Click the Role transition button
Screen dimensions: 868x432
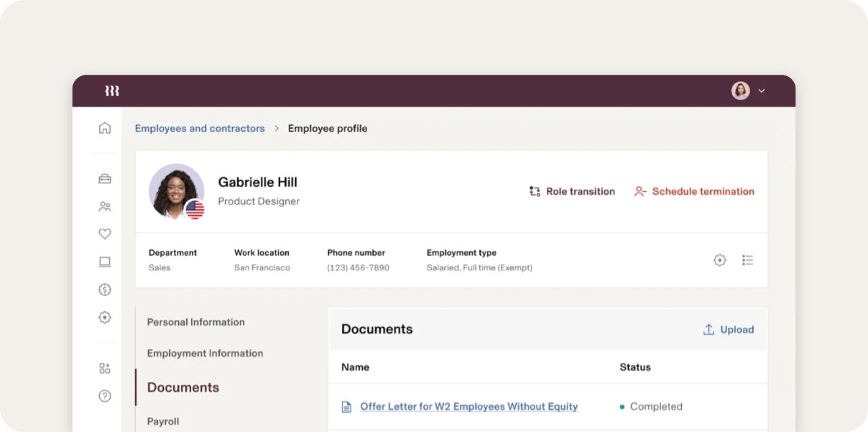click(572, 191)
